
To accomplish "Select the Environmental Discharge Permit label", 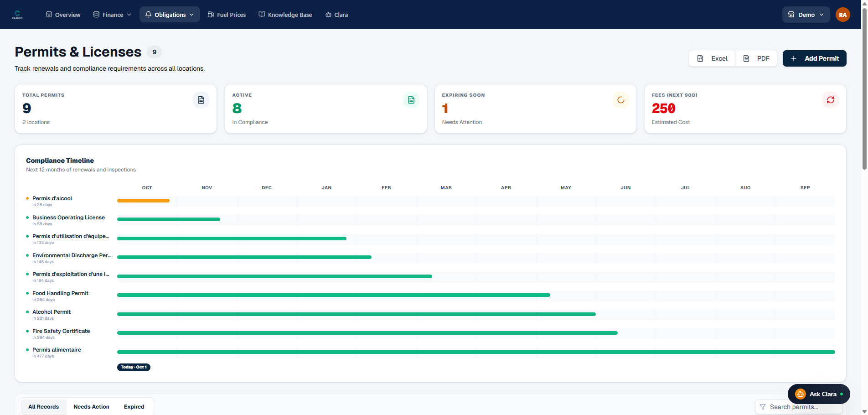I will 72,255.
